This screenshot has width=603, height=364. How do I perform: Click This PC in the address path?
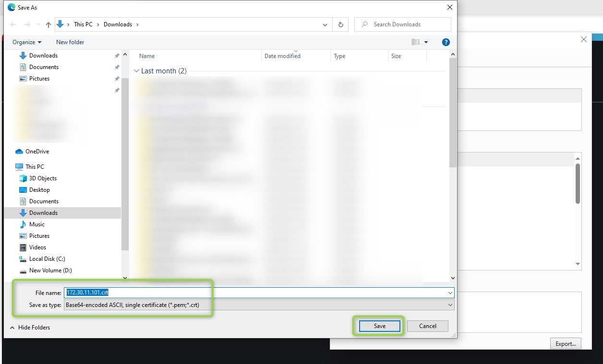83,24
